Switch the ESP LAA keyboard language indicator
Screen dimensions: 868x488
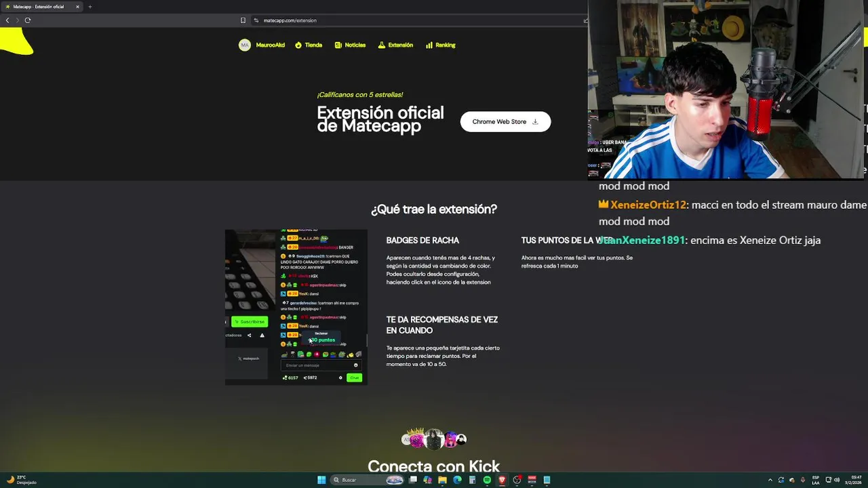[816, 480]
